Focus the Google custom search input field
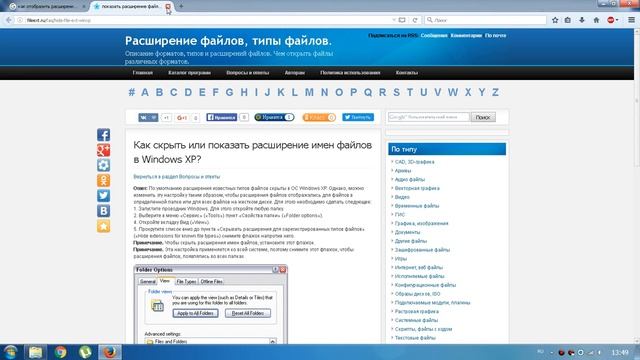Screen dimensions: 640x360 coord(429,117)
